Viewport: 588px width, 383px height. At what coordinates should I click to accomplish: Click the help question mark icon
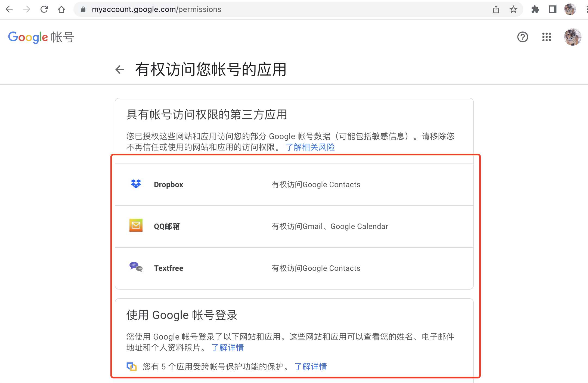pos(522,37)
